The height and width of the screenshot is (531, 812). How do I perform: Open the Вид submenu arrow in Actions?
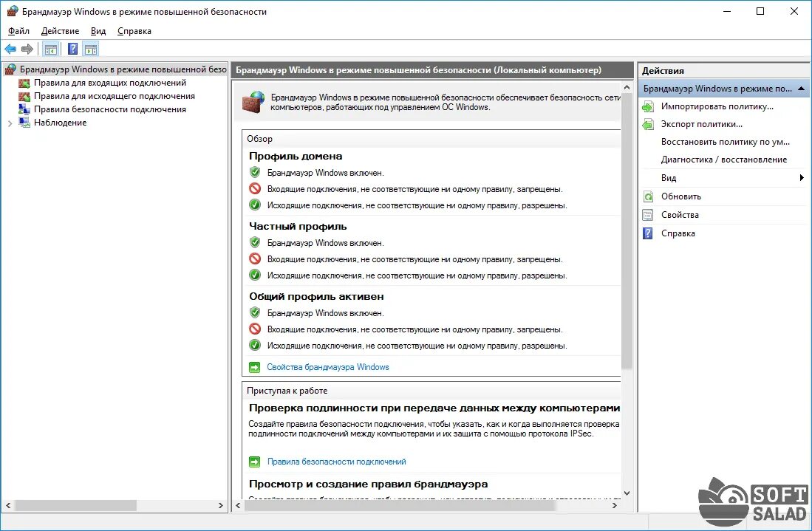(802, 177)
